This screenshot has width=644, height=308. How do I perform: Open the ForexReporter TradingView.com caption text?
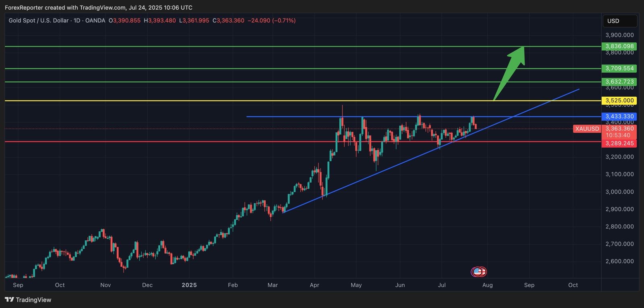[99, 8]
